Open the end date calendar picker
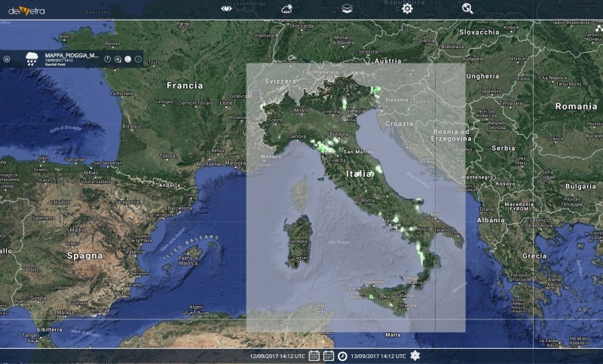Viewport: 603px width, 364px height. (x=328, y=356)
